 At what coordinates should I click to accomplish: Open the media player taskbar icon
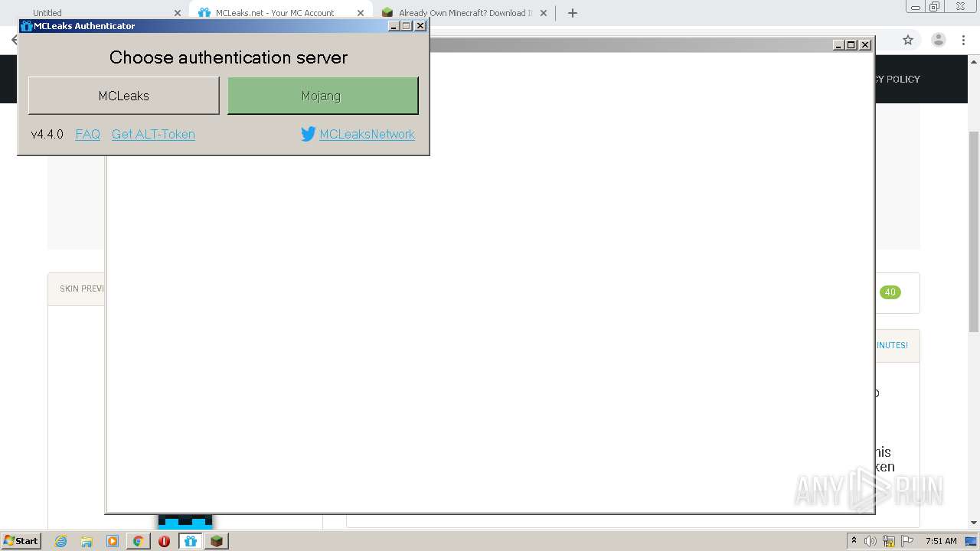tap(113, 541)
